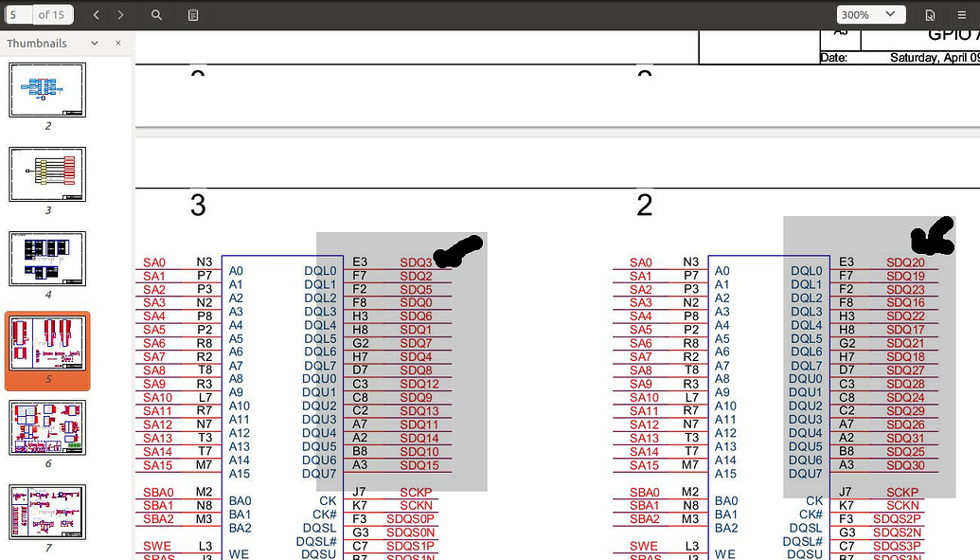The width and height of the screenshot is (980, 560).
Task: Close the Thumbnails sidebar
Action: coord(118,44)
